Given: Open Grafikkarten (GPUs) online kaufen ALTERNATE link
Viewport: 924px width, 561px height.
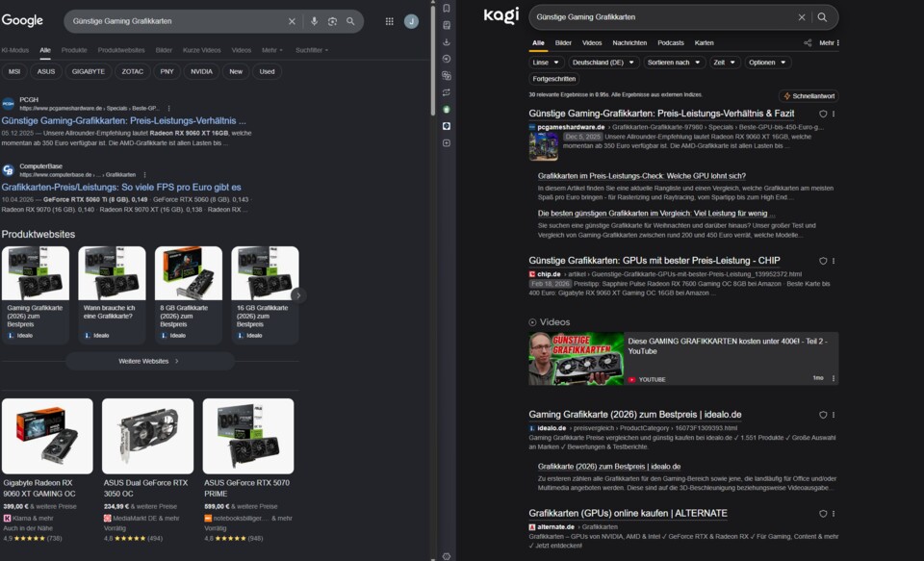Looking at the screenshot, I should click(628, 513).
